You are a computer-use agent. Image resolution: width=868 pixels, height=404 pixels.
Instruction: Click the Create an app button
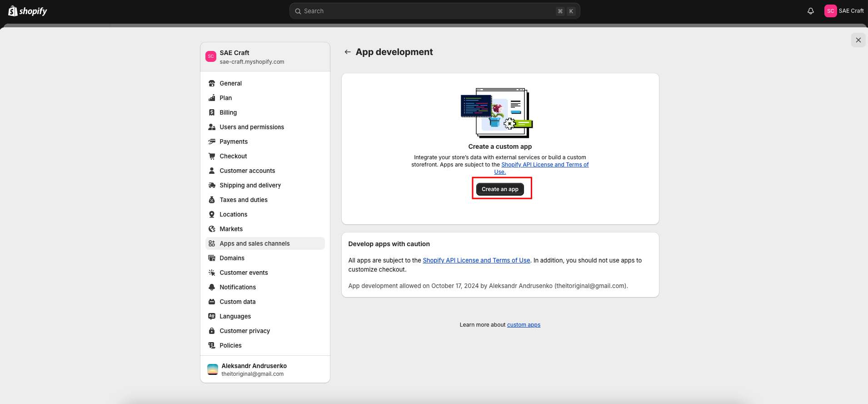tap(500, 189)
